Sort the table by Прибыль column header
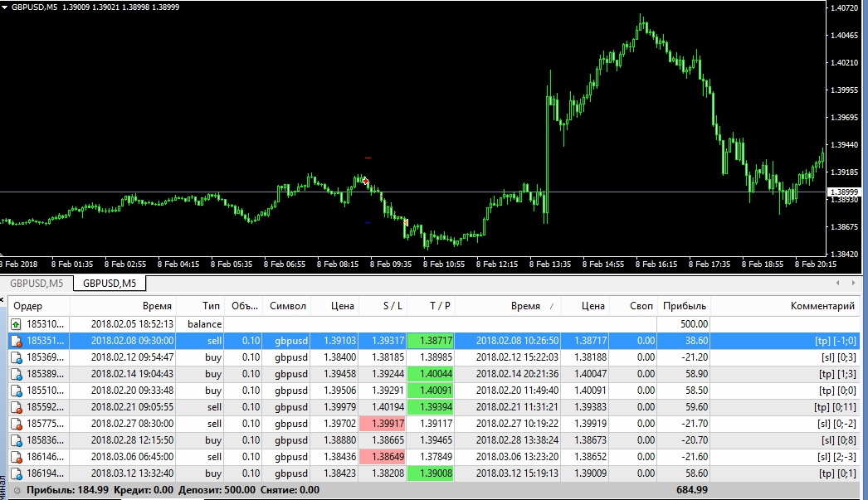Viewport: 868px width, 500px height. point(684,306)
